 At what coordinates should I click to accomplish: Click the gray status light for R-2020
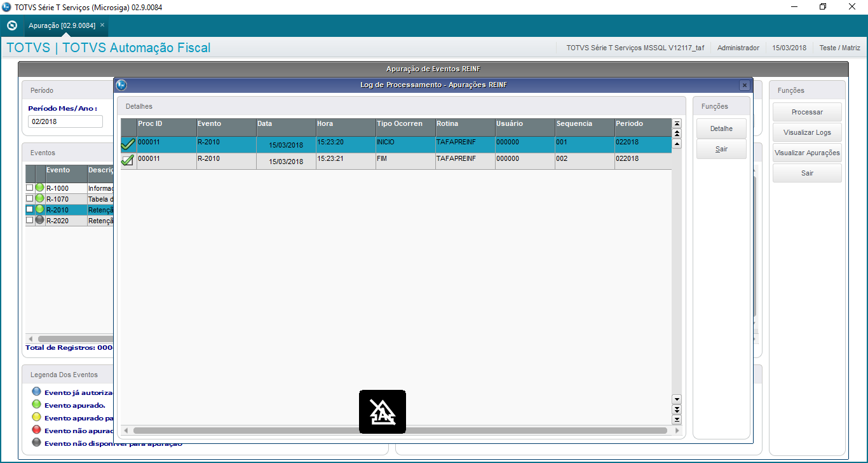[x=39, y=220]
